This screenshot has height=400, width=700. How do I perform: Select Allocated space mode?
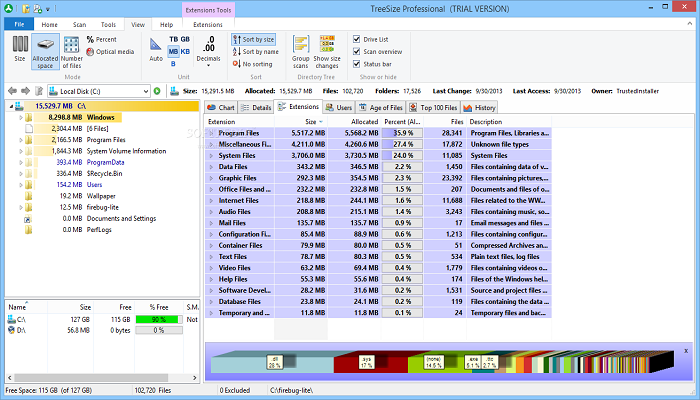[45, 52]
